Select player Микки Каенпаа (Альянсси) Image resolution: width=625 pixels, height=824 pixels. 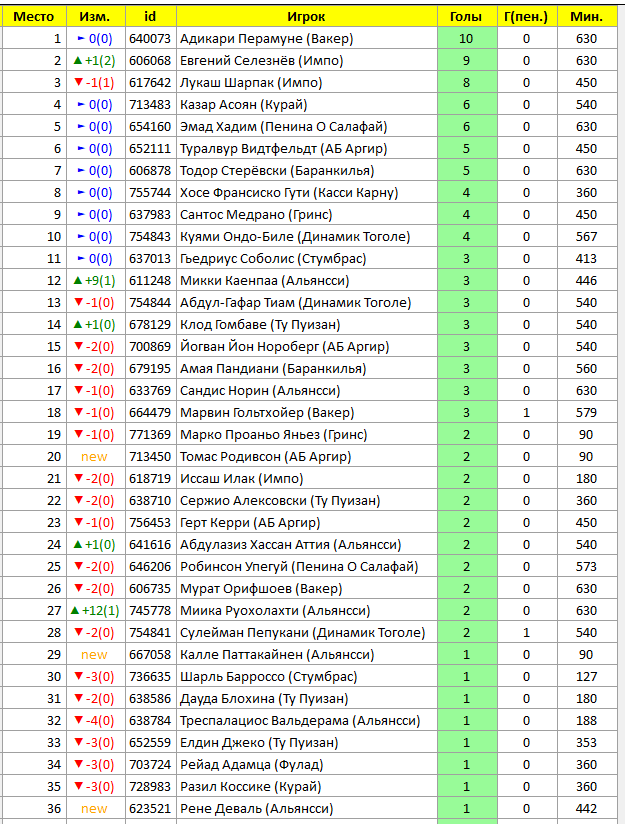tap(264, 281)
